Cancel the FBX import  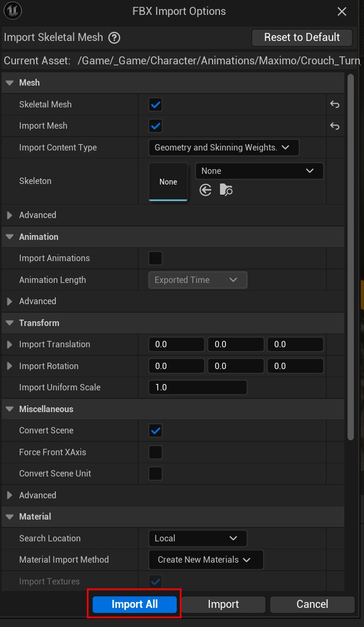click(312, 604)
